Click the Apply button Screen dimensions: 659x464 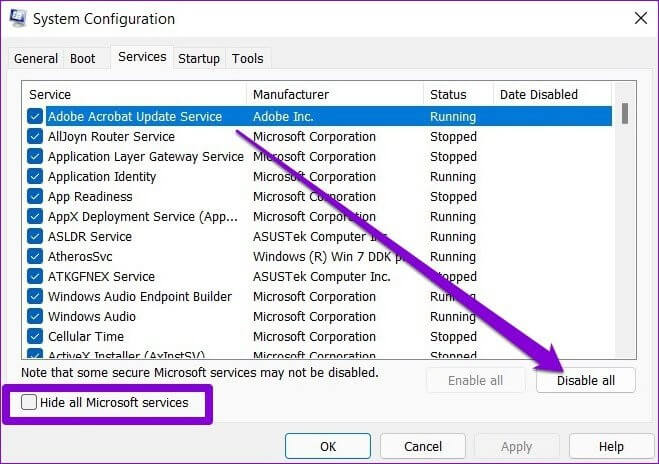[517, 446]
